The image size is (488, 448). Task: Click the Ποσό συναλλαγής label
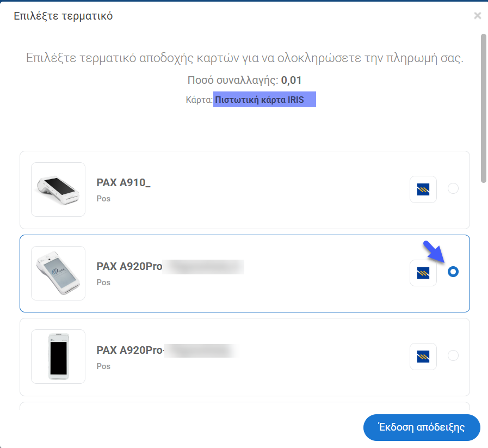233,81
